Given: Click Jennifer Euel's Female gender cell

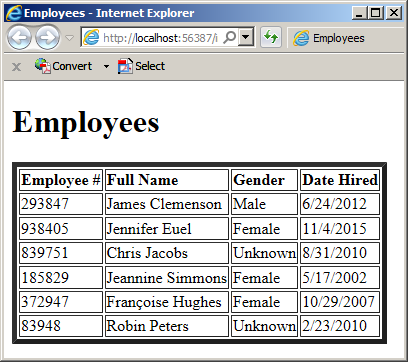Looking at the screenshot, I should (x=264, y=229).
